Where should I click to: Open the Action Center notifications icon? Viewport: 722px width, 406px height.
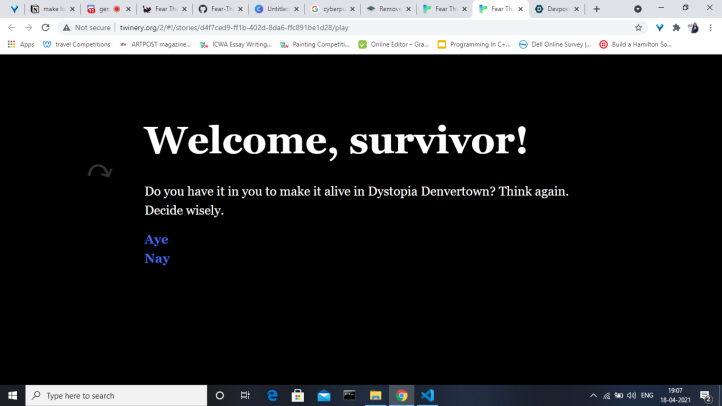705,395
